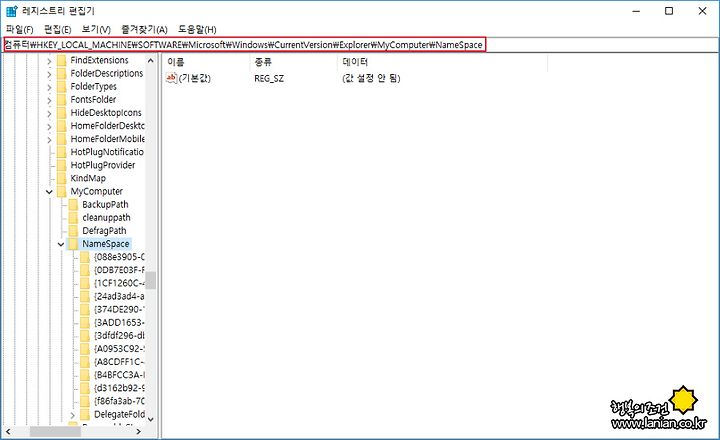Screen dimensions: 720x440
Task: Select the HomeFolderMobile tree label
Action: coord(107,139)
